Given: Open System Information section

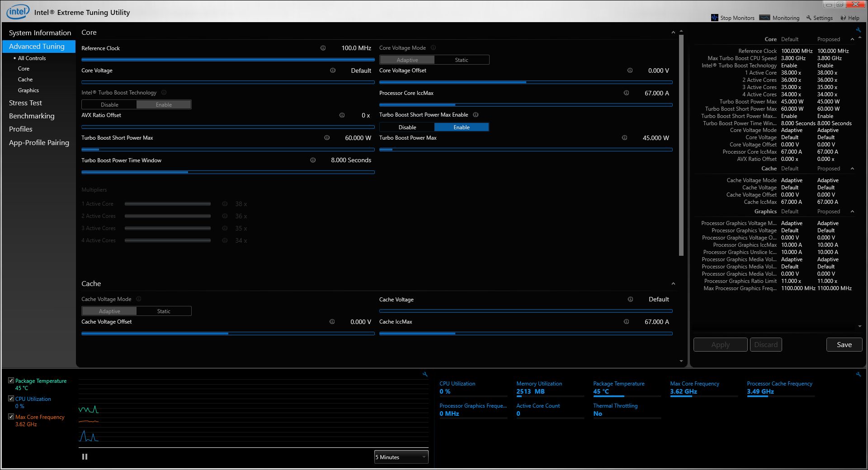Looking at the screenshot, I should [40, 33].
